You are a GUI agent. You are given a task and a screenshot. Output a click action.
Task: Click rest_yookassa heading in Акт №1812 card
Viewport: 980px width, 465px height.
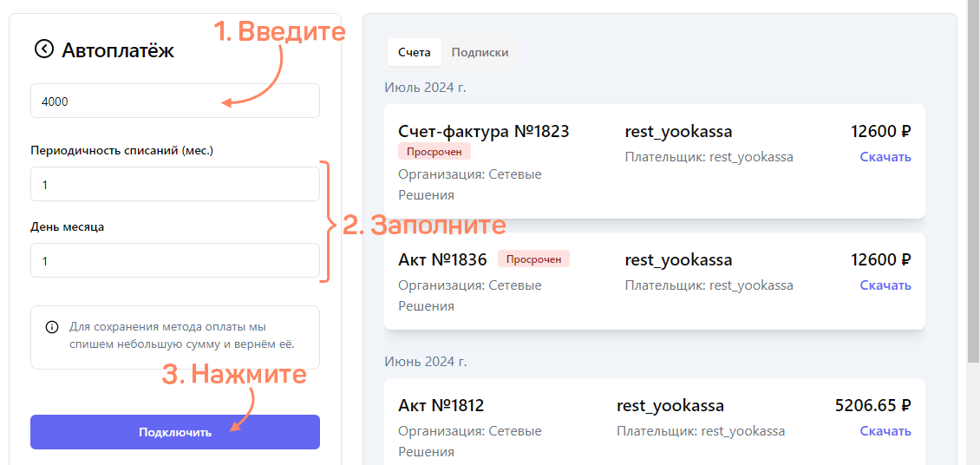tap(670, 406)
